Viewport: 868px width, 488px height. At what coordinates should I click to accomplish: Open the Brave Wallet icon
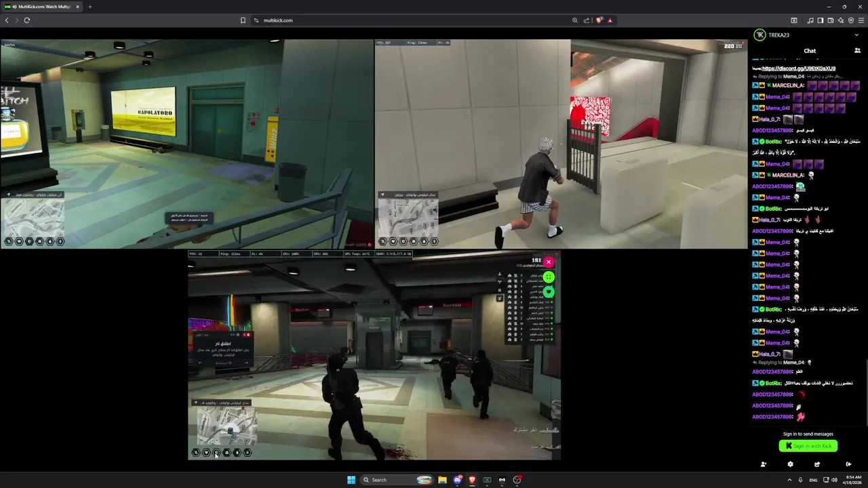coord(830,20)
